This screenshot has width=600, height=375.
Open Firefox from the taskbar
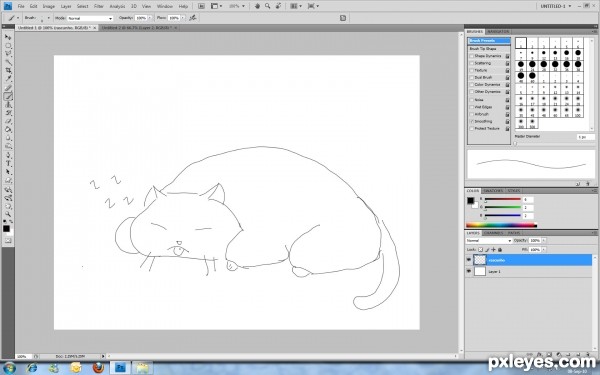(98, 368)
